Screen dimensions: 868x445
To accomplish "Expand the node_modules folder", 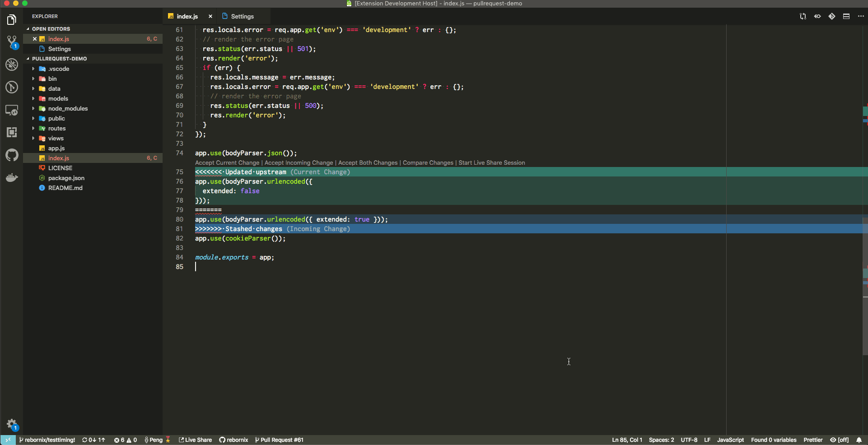I will click(33, 108).
